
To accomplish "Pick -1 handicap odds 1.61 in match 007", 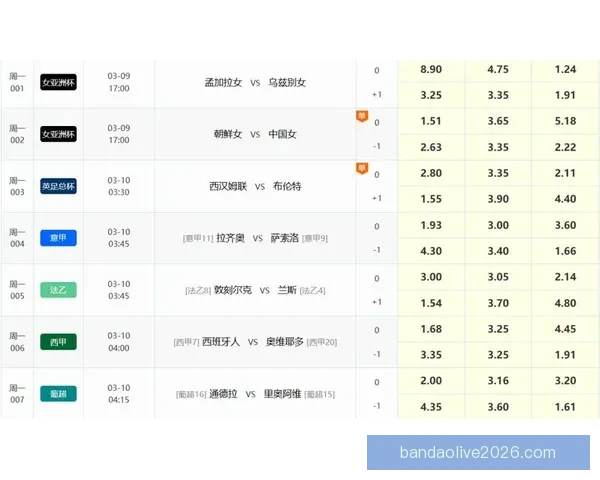I will pyautogui.click(x=565, y=407).
